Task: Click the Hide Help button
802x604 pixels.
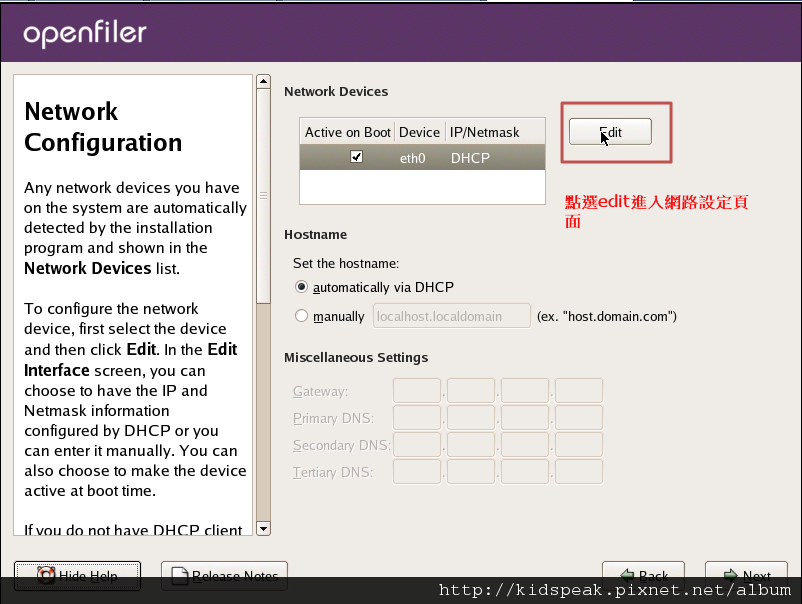Action: (77, 576)
